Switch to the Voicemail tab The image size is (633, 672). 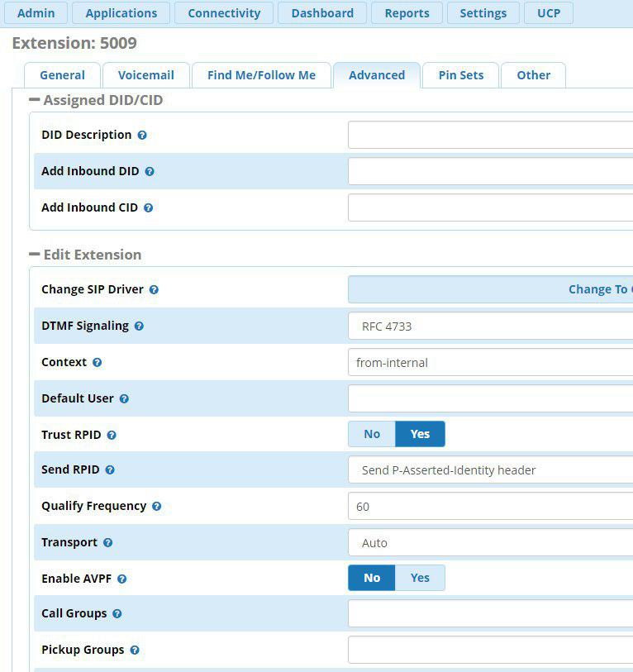(x=145, y=75)
